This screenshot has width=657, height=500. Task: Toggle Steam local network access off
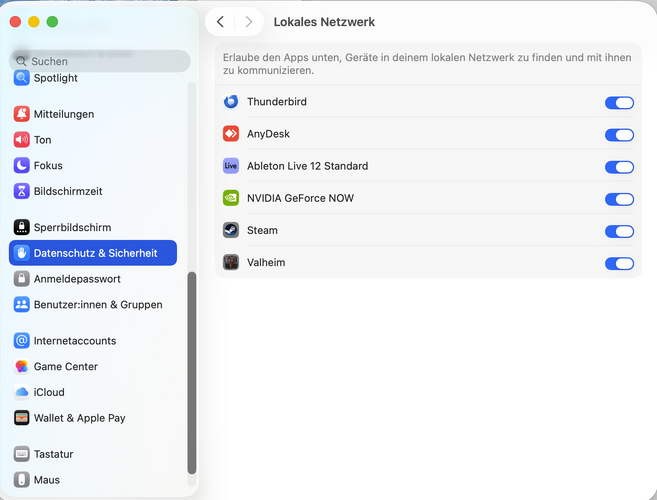pyautogui.click(x=619, y=231)
